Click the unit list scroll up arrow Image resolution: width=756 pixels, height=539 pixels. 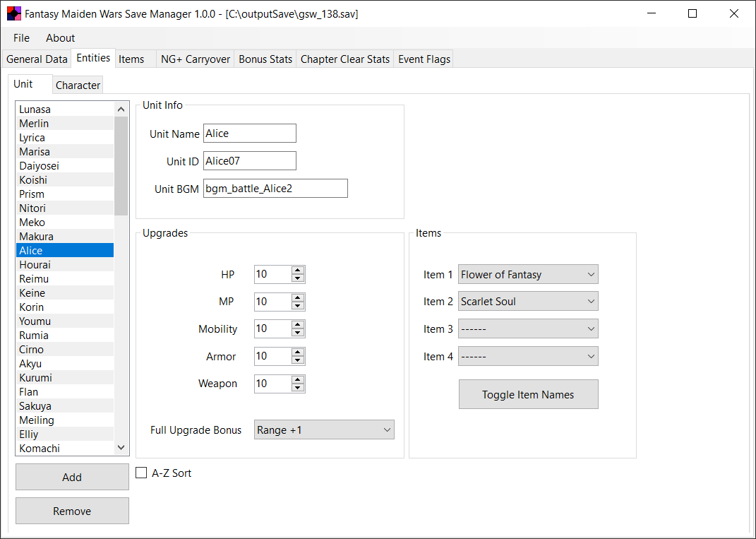121,109
